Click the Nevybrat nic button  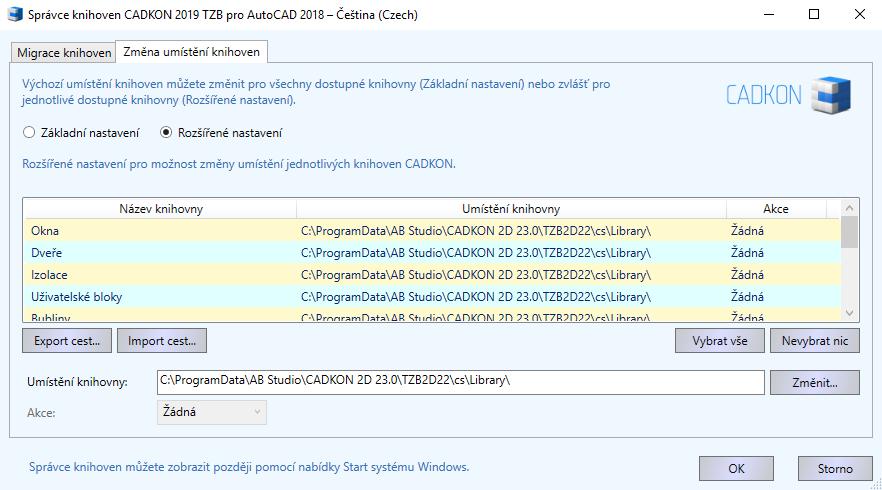[814, 341]
